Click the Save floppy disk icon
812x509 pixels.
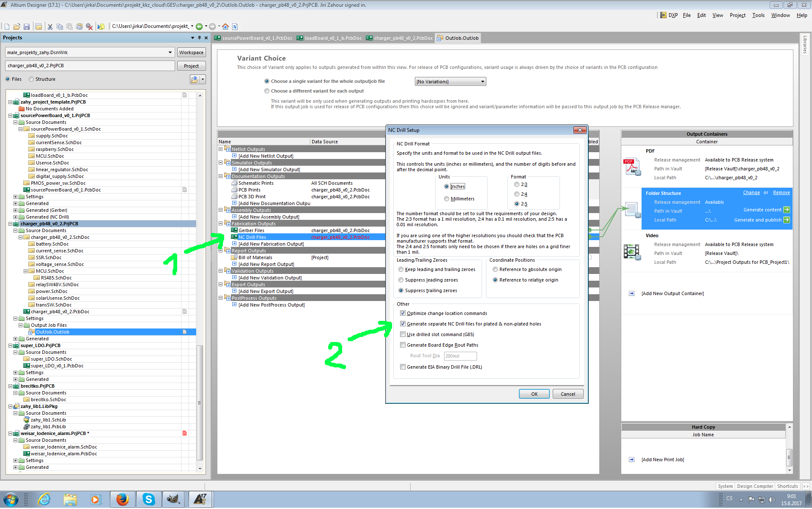tap(26, 27)
